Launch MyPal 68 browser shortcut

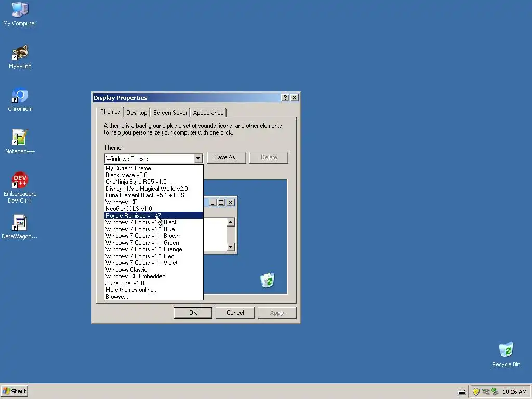point(20,57)
